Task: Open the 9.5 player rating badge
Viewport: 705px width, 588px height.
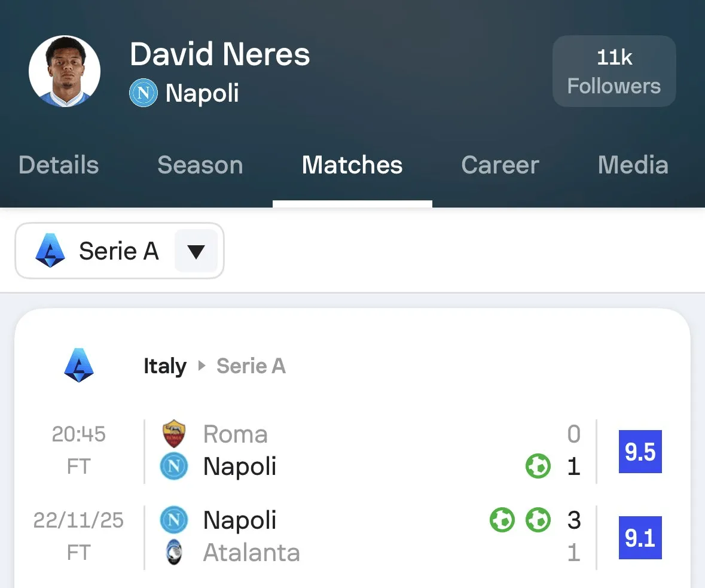Action: [640, 452]
